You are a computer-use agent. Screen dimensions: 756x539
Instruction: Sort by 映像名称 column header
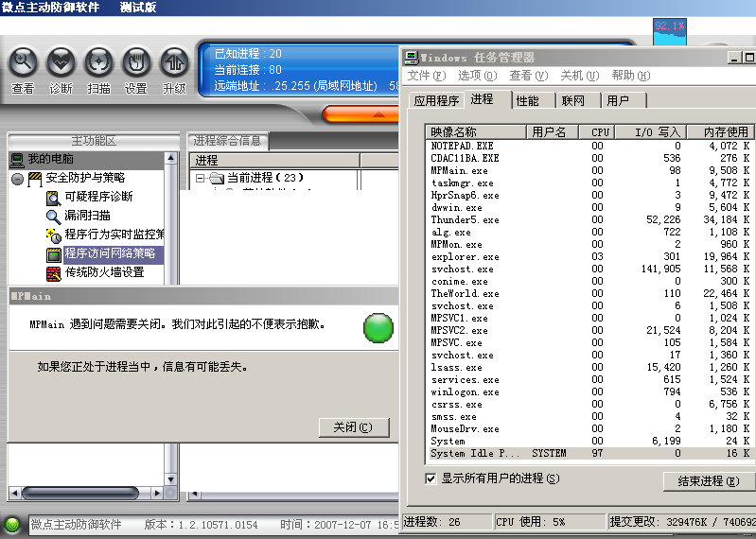pos(476,132)
